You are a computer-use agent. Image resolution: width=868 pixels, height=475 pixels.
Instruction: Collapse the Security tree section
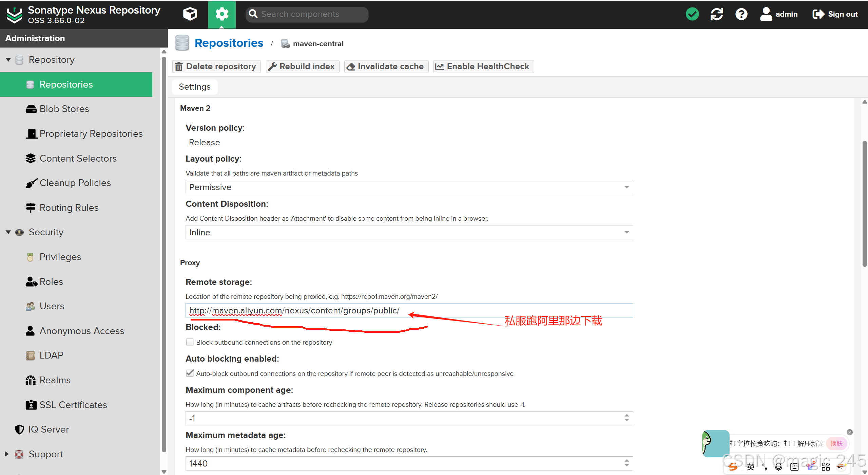(x=8, y=232)
